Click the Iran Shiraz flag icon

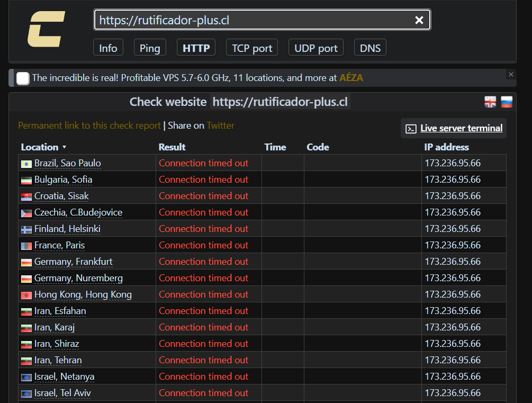[26, 345]
